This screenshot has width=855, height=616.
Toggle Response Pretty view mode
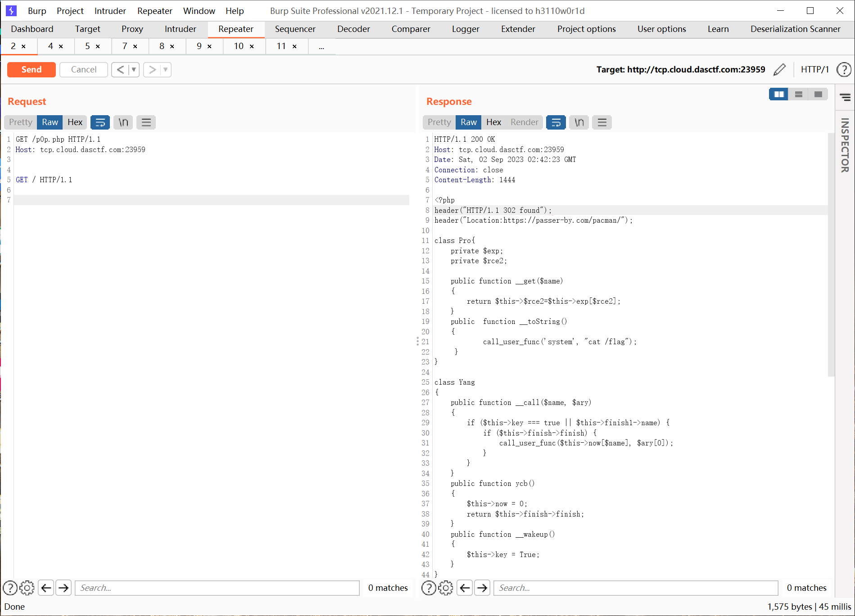click(x=439, y=122)
